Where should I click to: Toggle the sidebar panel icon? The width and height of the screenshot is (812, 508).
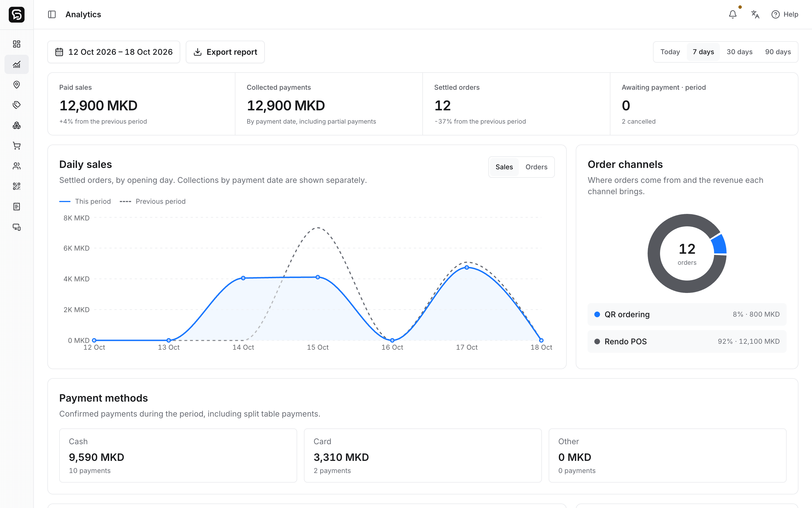pos(52,14)
